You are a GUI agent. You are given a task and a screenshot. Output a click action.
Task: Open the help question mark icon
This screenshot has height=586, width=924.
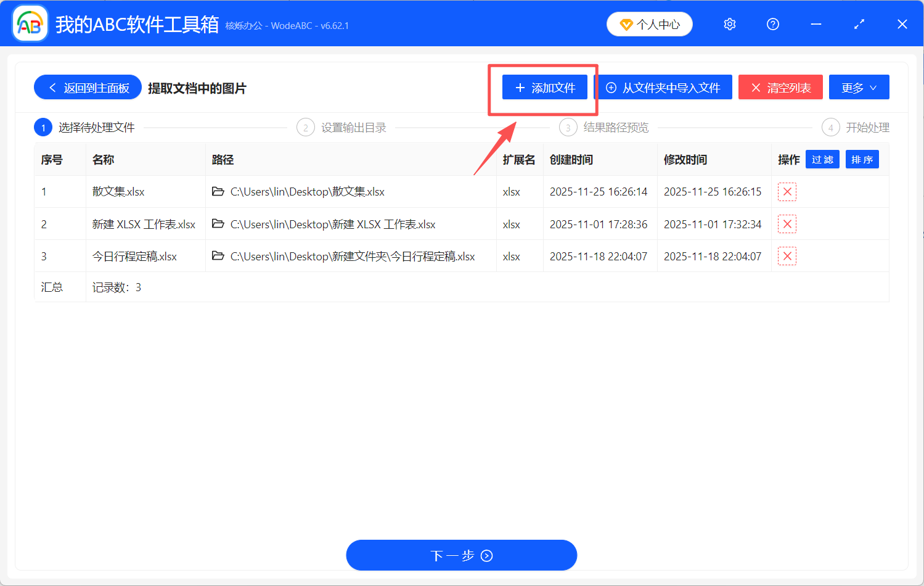772,24
